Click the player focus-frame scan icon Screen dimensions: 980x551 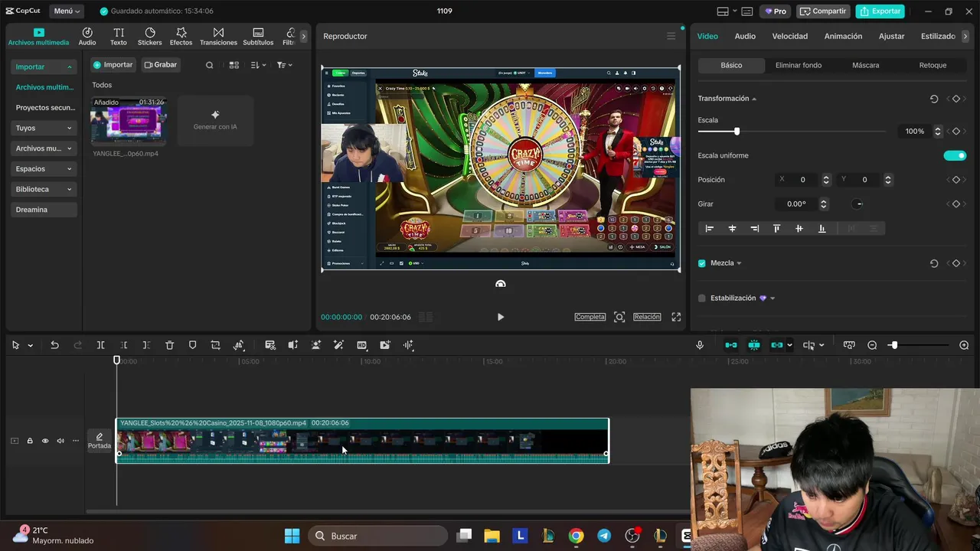tap(619, 317)
